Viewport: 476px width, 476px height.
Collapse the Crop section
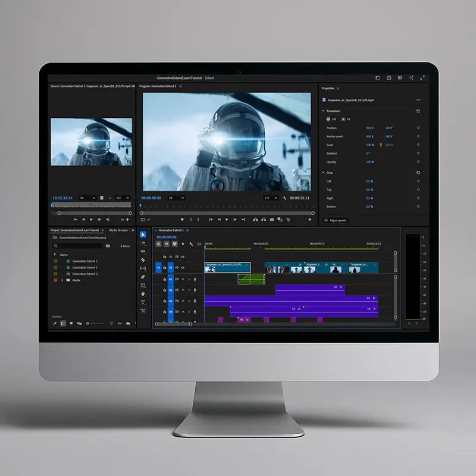(323, 173)
